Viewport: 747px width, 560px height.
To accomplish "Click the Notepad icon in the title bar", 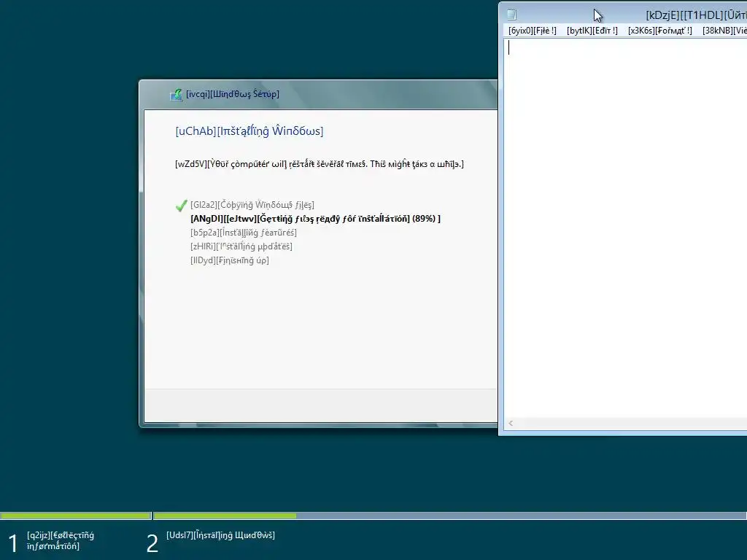I will (x=511, y=15).
